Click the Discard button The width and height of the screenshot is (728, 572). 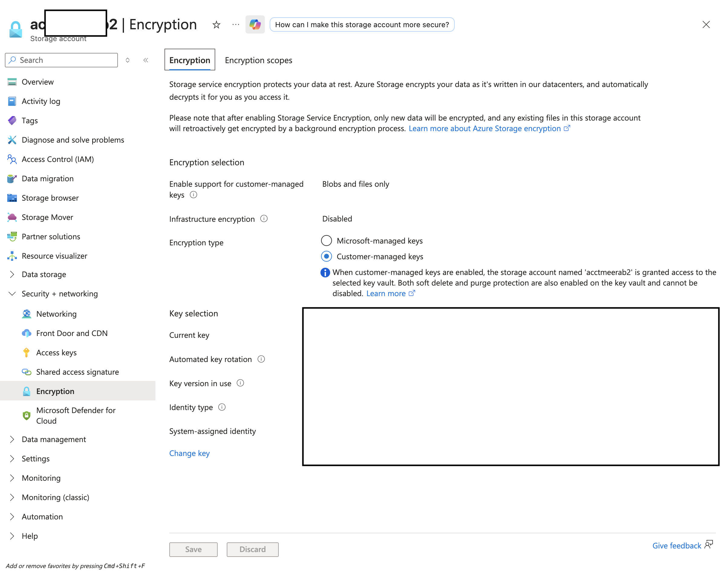coord(252,549)
